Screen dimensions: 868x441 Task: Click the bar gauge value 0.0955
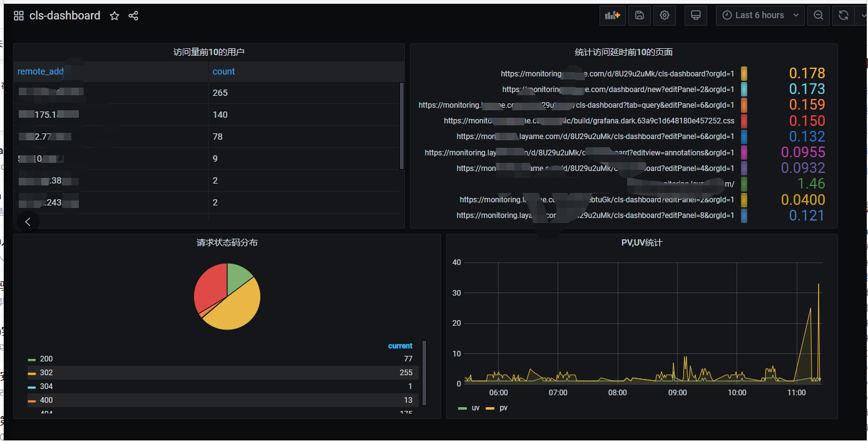pos(803,152)
